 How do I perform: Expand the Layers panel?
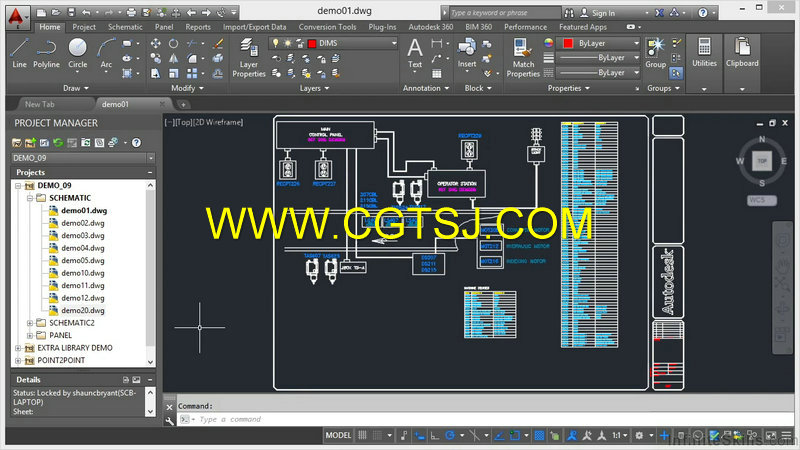(x=314, y=88)
